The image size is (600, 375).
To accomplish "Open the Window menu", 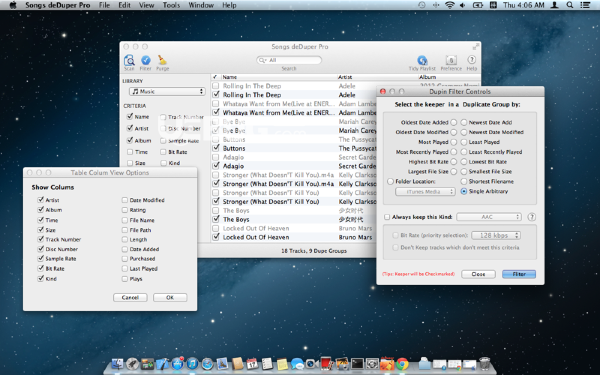I will tap(201, 5).
